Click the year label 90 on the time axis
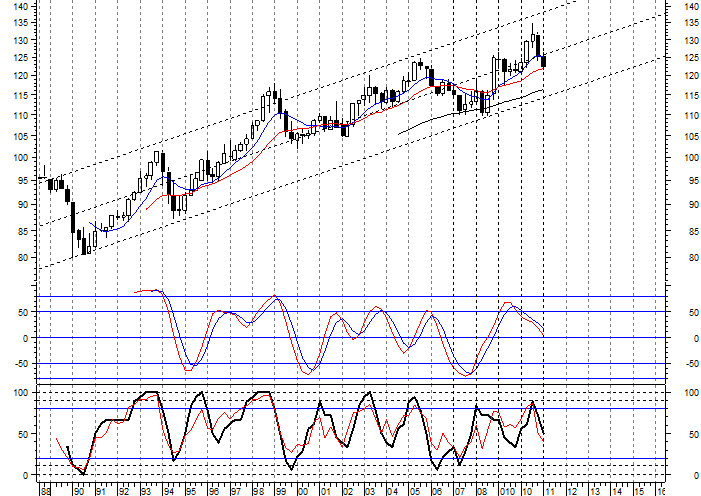701x496 pixels. pyautogui.click(x=78, y=492)
